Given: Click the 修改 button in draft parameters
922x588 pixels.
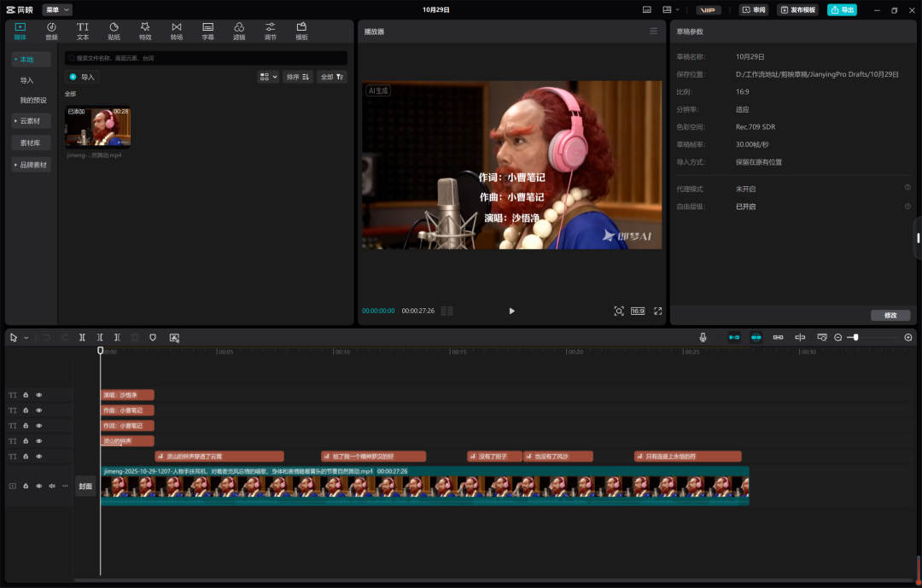Looking at the screenshot, I should [x=890, y=315].
